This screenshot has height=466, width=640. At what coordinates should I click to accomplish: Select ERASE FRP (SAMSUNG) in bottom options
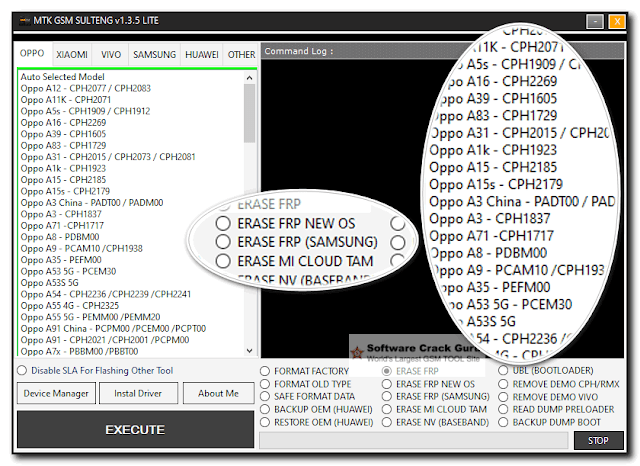coord(436,396)
